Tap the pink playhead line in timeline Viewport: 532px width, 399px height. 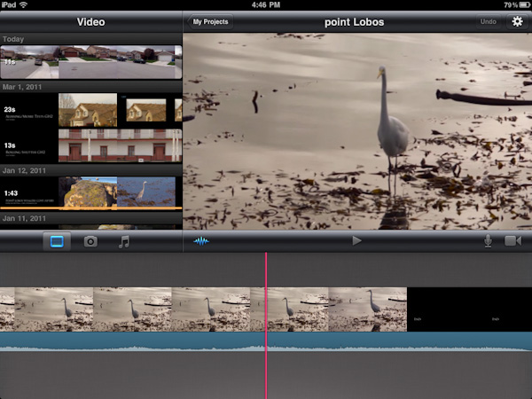tap(266, 325)
